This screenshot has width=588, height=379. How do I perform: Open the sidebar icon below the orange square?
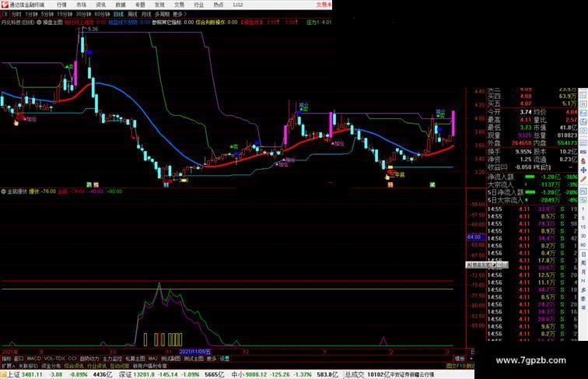[x=583, y=113]
